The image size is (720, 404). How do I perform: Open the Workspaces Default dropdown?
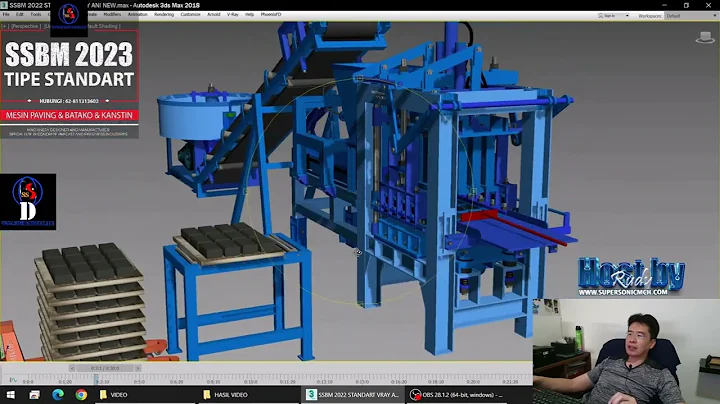coord(691,16)
